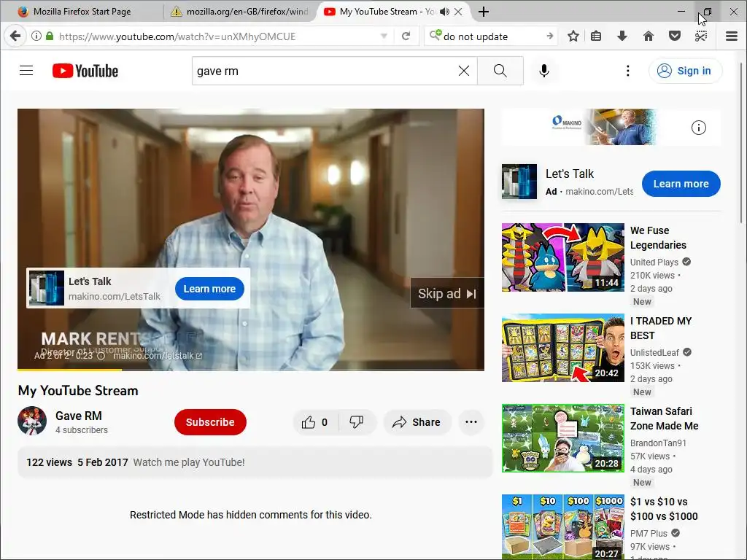Close the My YouTube Stream tab
Screen dimensions: 747x560
458,12
